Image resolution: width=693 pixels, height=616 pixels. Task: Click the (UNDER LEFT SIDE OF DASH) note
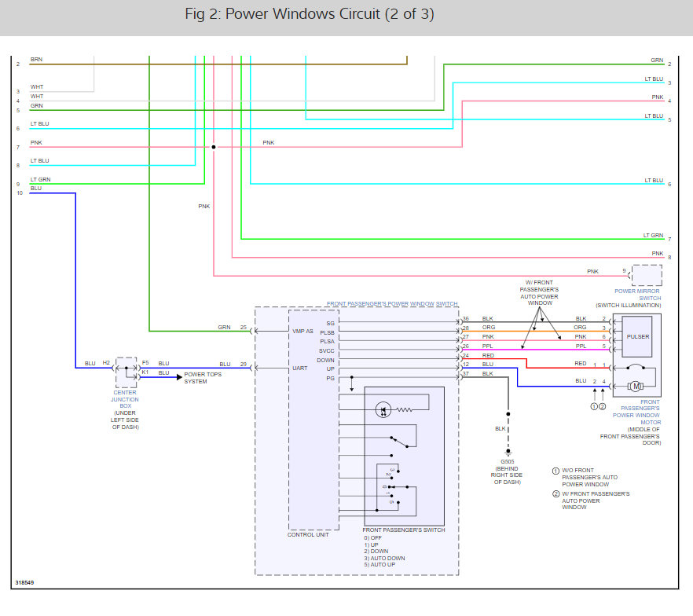click(x=125, y=420)
